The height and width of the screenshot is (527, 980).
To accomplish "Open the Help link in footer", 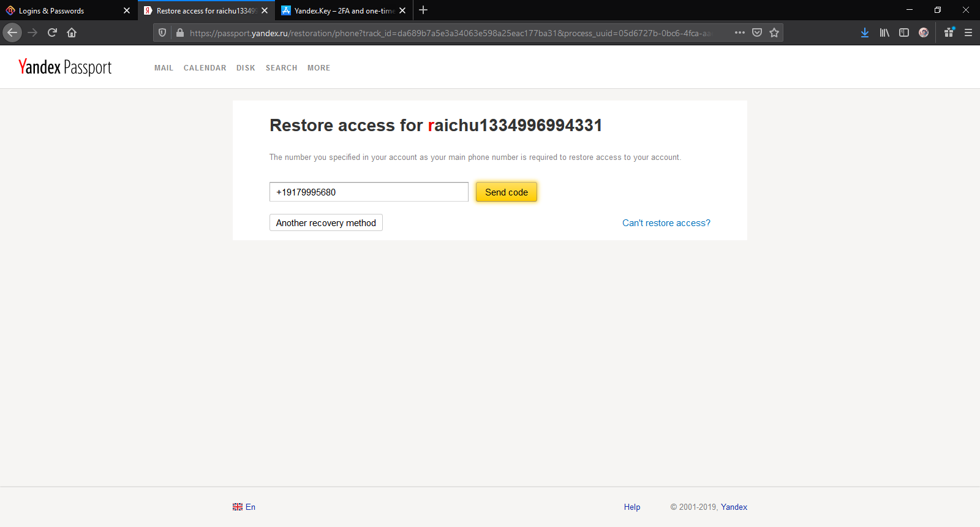I will [x=632, y=507].
